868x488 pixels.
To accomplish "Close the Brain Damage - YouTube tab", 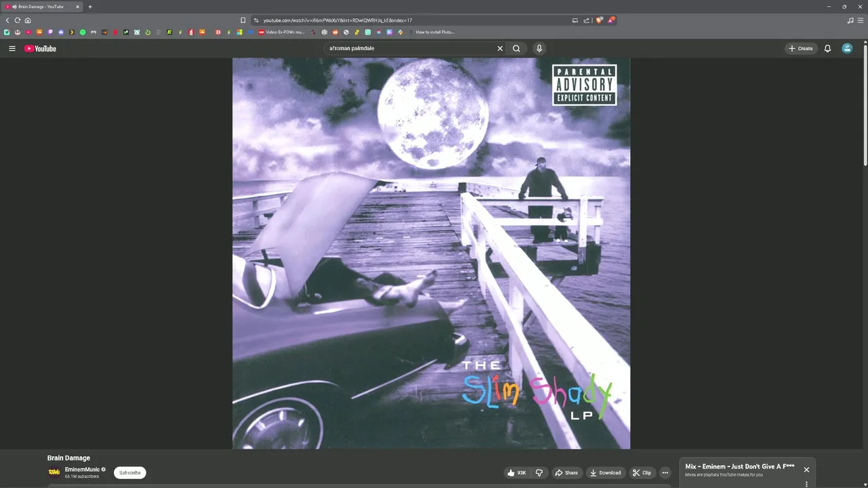I will click(x=77, y=7).
